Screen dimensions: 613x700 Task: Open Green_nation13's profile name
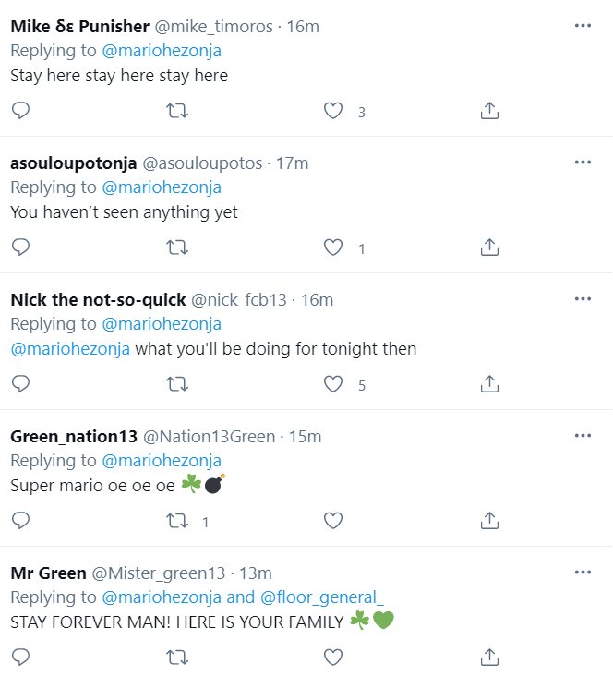coord(74,436)
